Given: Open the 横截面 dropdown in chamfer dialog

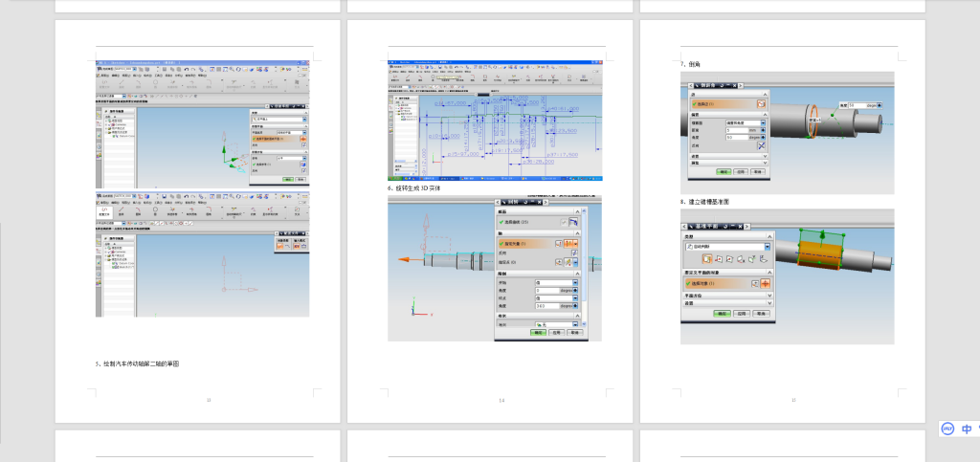Looking at the screenshot, I should (763, 123).
